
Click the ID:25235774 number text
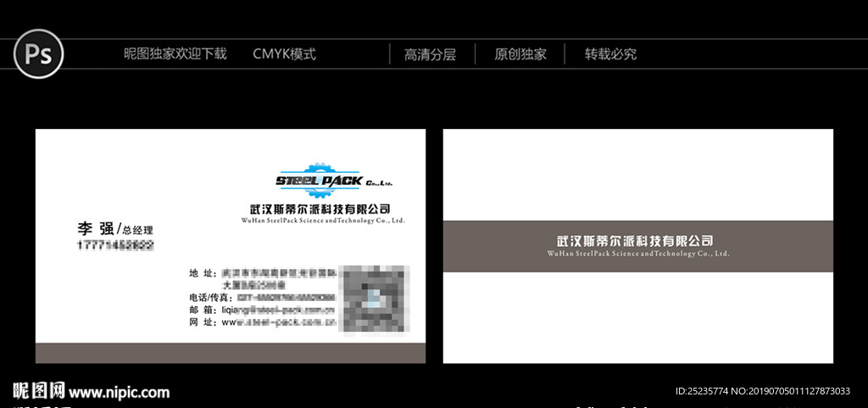click(x=703, y=391)
